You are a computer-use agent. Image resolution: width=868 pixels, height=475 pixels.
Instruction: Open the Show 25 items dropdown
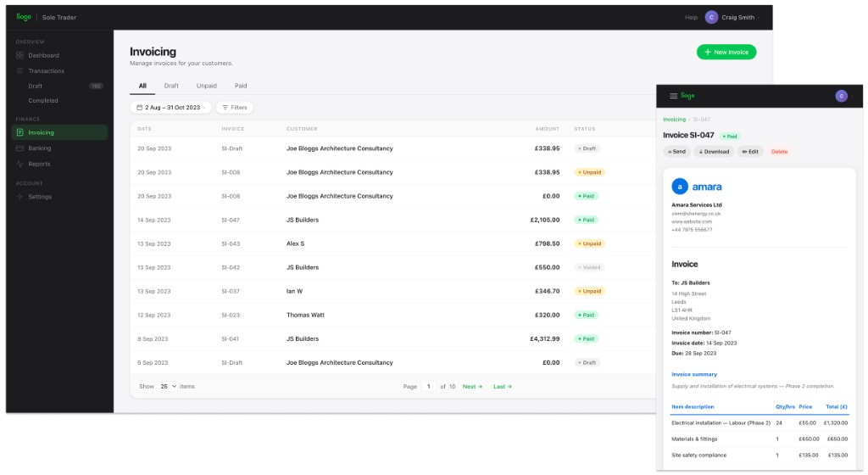coord(167,387)
